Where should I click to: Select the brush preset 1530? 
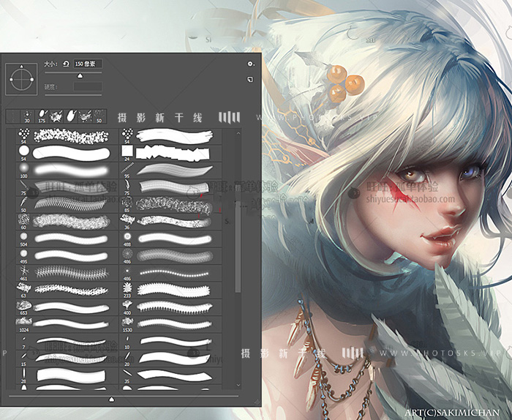(x=170, y=324)
